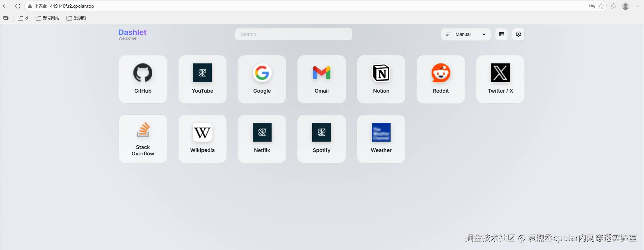Click the Welcome subtitle text

[x=127, y=38]
